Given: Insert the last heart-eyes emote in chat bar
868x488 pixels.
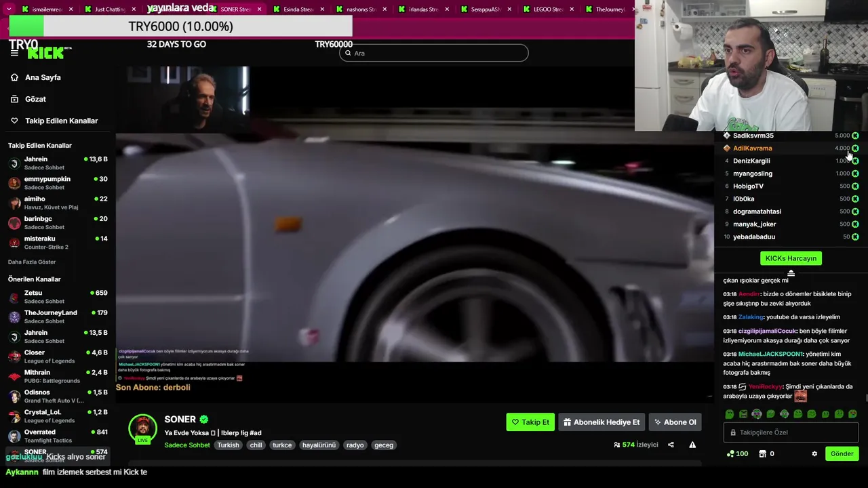Looking at the screenshot, I should pos(852,413).
